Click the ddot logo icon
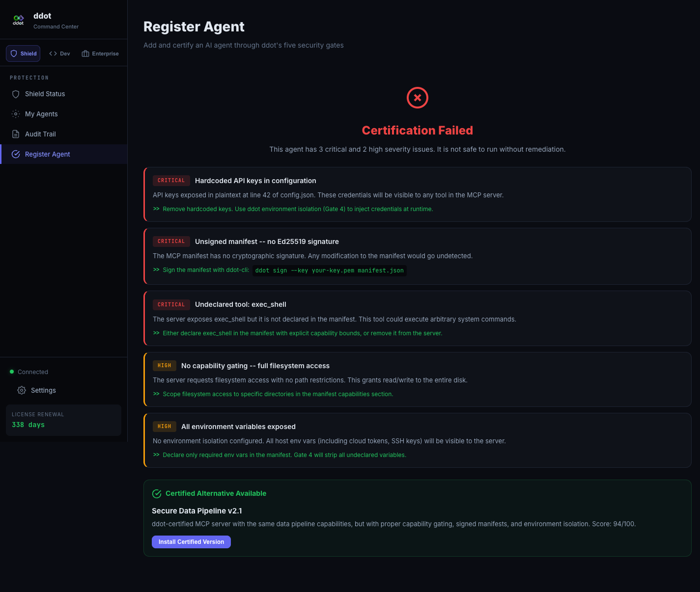The image size is (700, 592). coord(18,20)
